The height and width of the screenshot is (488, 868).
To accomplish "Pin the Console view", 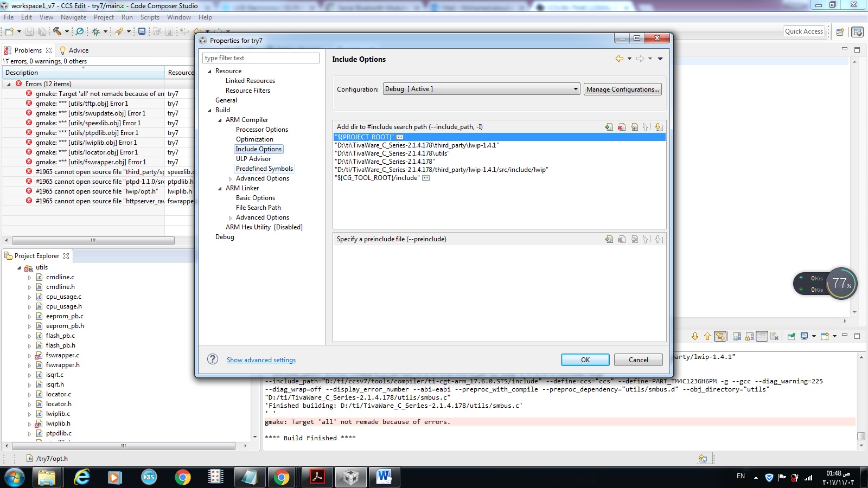I will coord(792,336).
